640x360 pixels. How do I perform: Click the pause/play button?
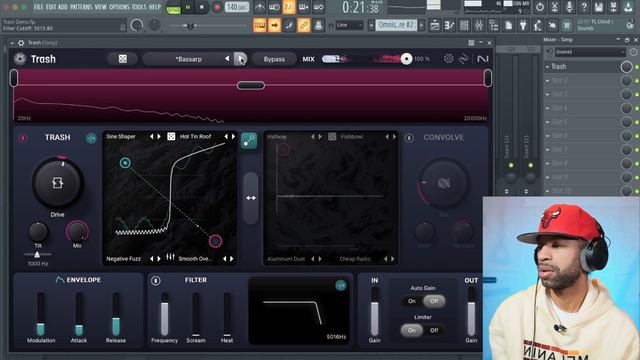point(187,7)
